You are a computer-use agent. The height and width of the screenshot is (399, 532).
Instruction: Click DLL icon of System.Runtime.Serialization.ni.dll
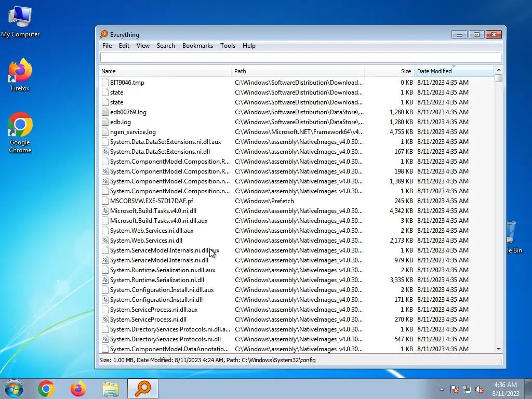105,280
